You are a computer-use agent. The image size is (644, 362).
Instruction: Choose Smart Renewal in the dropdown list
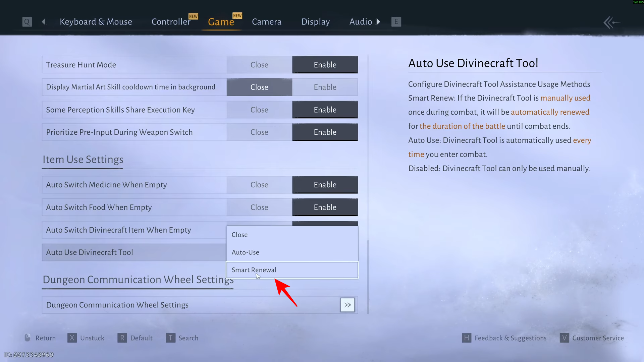point(292,270)
